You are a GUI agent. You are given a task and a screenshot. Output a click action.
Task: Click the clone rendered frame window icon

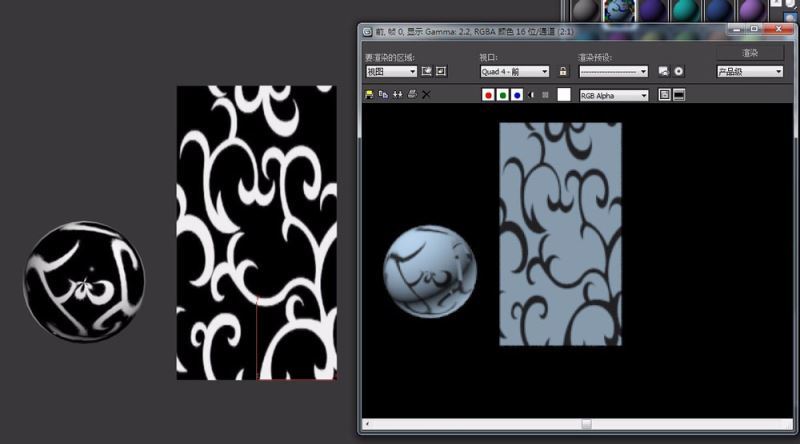(x=397, y=95)
